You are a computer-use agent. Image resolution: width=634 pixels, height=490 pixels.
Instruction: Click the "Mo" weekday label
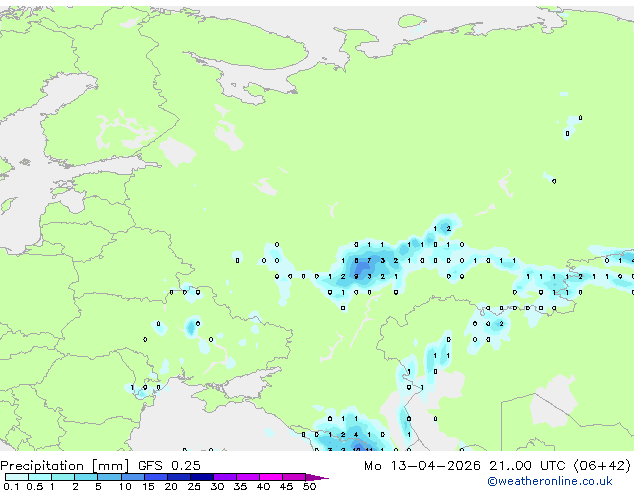click(373, 466)
